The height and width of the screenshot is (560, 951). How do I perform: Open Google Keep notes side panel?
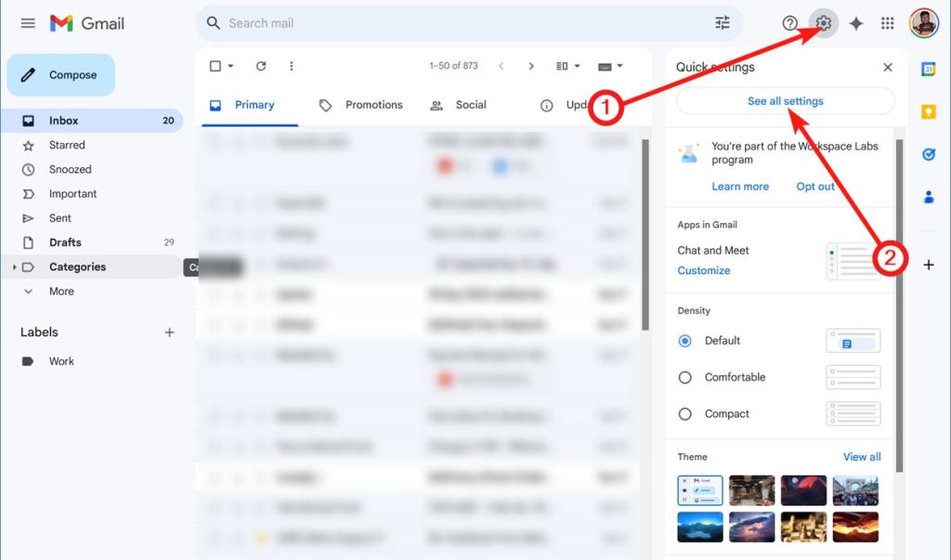[x=930, y=111]
